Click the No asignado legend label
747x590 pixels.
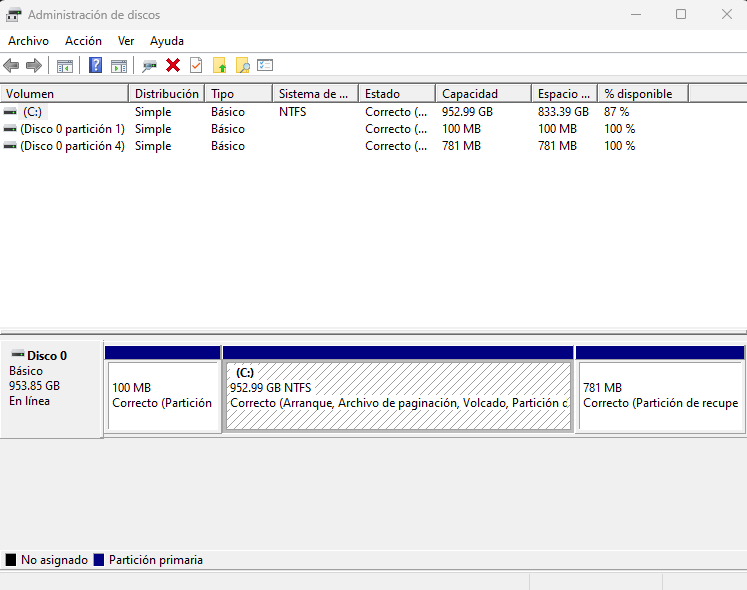(x=54, y=560)
